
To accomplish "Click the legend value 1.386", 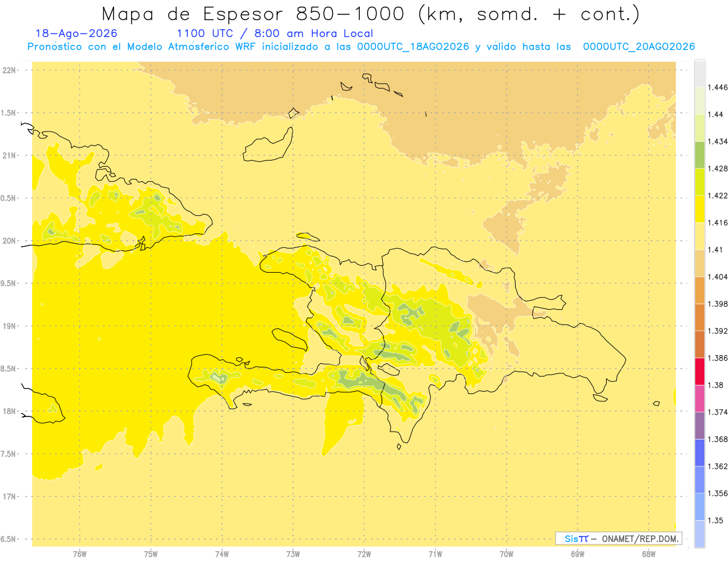I will click(x=719, y=358).
